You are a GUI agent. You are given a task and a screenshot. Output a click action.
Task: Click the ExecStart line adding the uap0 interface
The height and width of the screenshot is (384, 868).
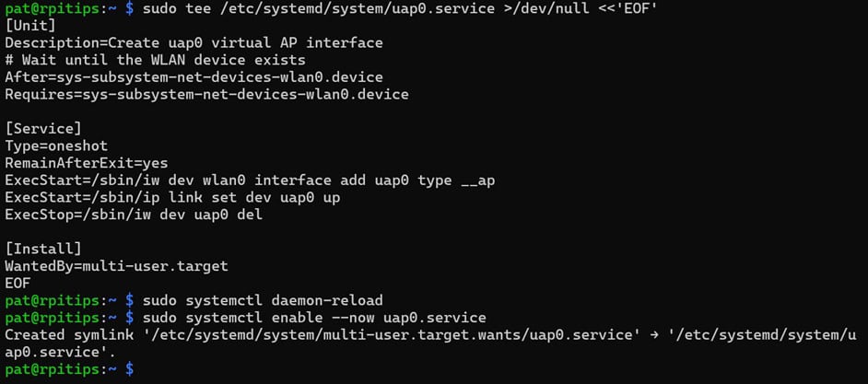[x=250, y=180]
